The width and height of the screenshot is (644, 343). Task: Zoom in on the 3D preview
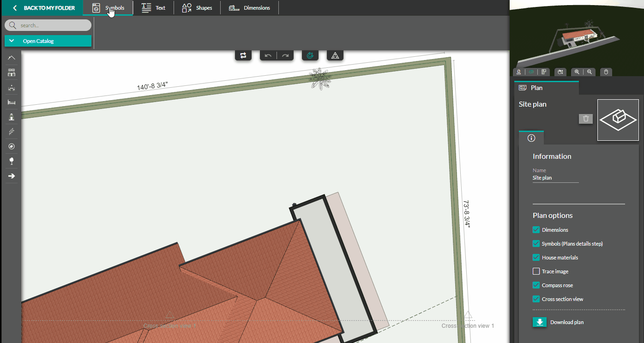[577, 72]
